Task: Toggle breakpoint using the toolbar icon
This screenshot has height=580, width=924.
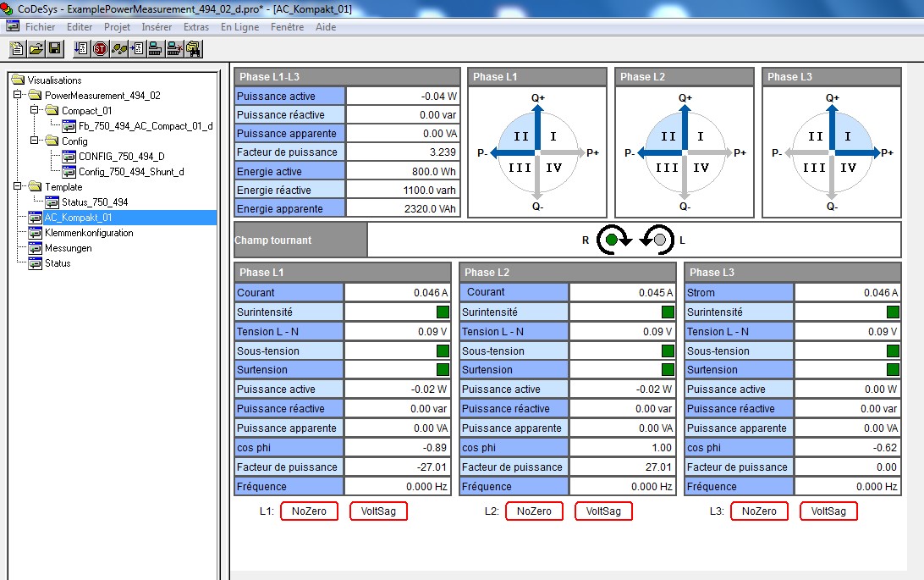Action: tap(137, 48)
